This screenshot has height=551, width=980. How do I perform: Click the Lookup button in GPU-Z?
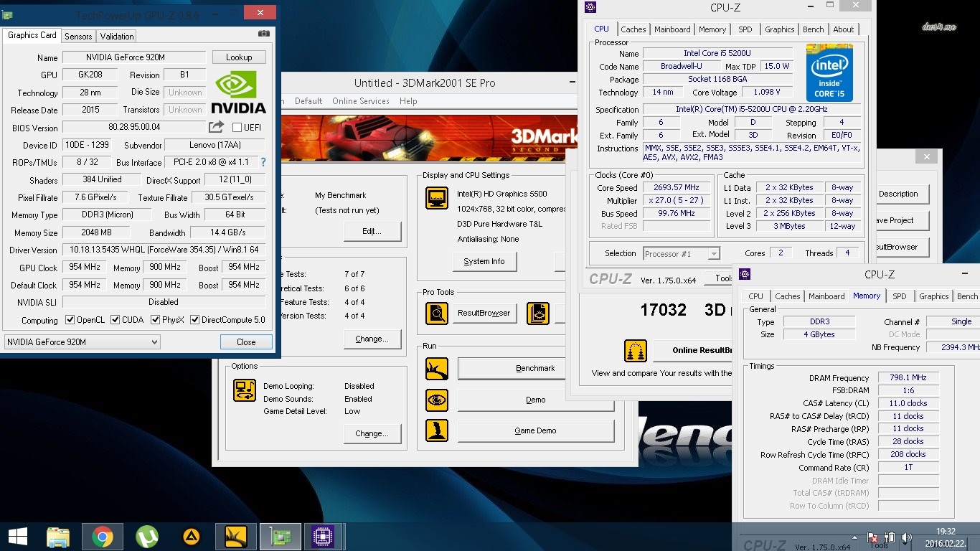[239, 57]
